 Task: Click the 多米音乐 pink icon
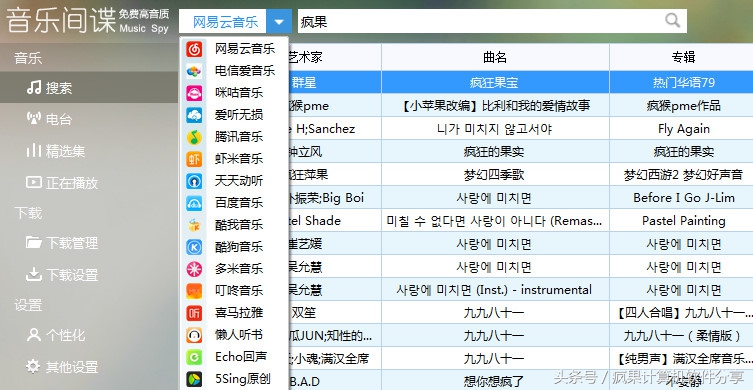tap(194, 269)
